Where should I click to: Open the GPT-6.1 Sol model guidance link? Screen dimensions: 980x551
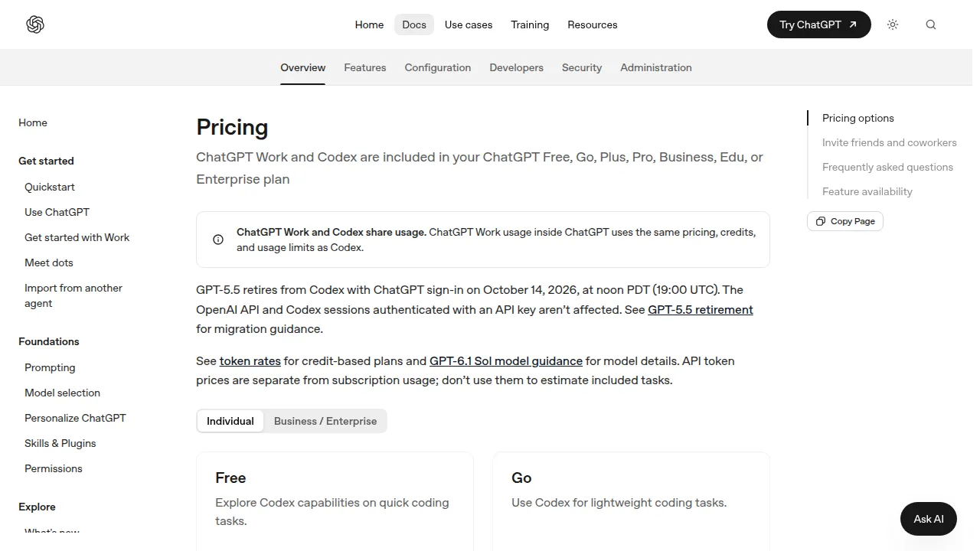click(x=506, y=361)
